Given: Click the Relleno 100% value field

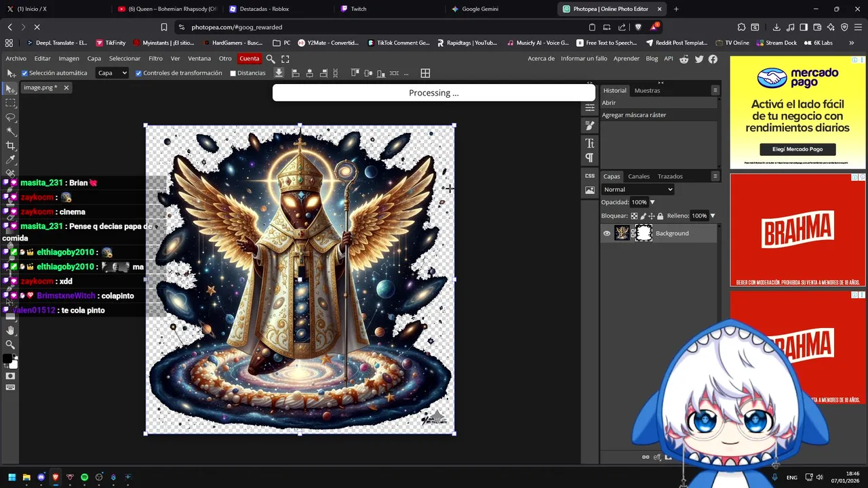Looking at the screenshot, I should coord(699,216).
